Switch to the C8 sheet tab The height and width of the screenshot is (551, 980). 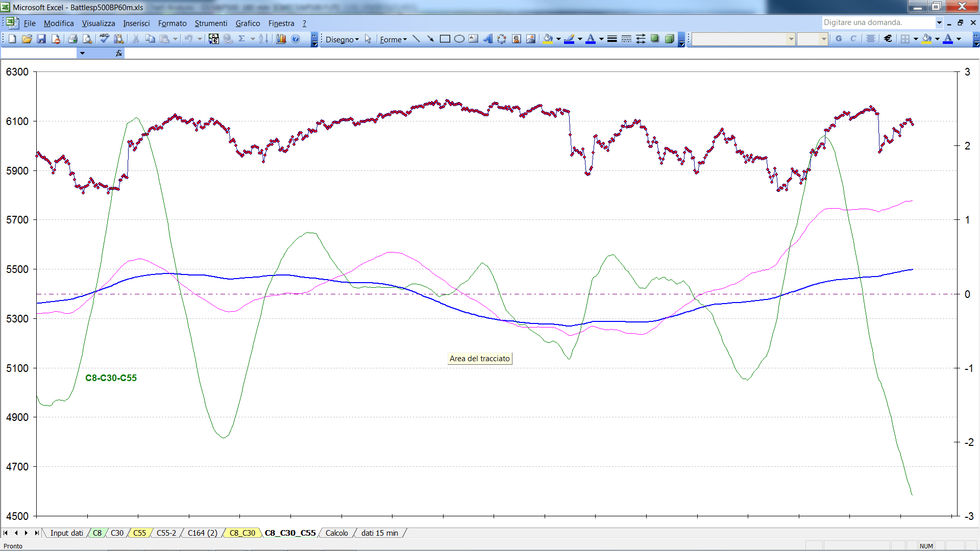[x=97, y=533]
